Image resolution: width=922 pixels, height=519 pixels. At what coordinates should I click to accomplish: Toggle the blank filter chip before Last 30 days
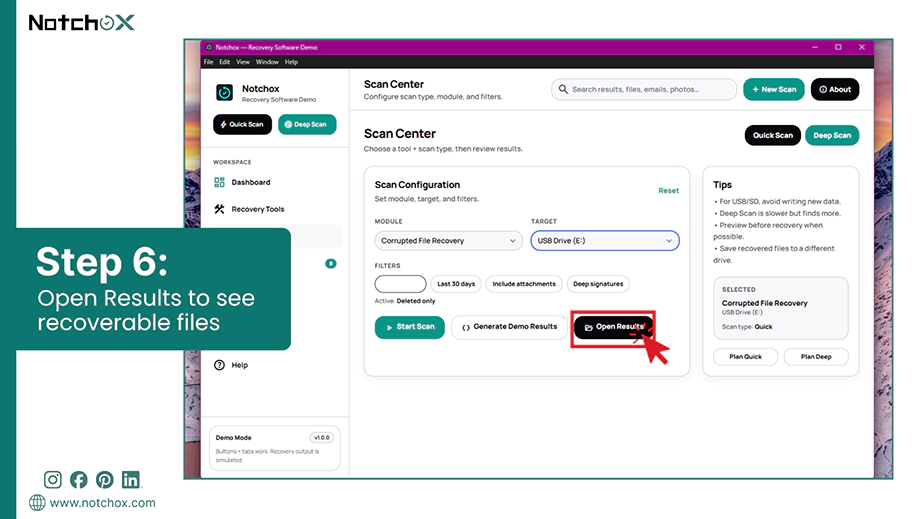400,284
